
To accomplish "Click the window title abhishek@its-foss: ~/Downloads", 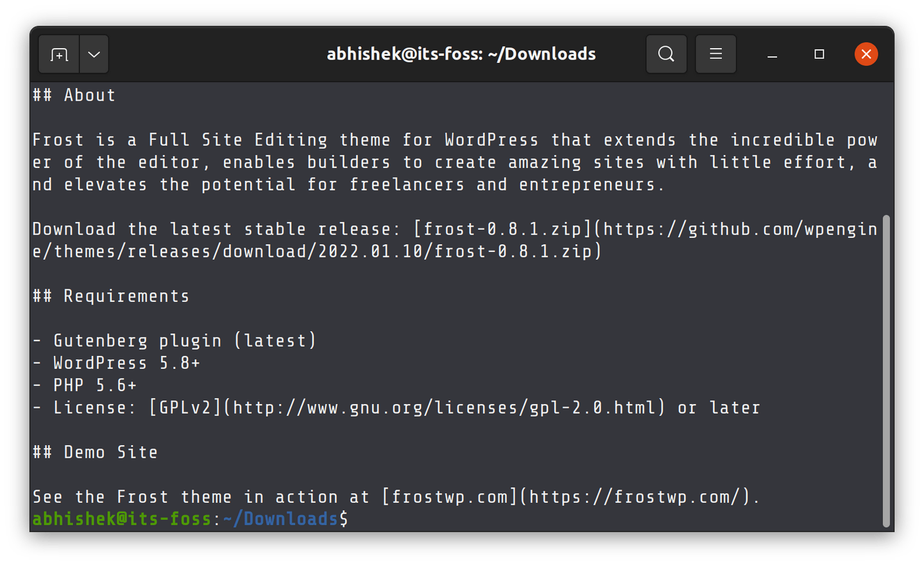I will (x=461, y=54).
